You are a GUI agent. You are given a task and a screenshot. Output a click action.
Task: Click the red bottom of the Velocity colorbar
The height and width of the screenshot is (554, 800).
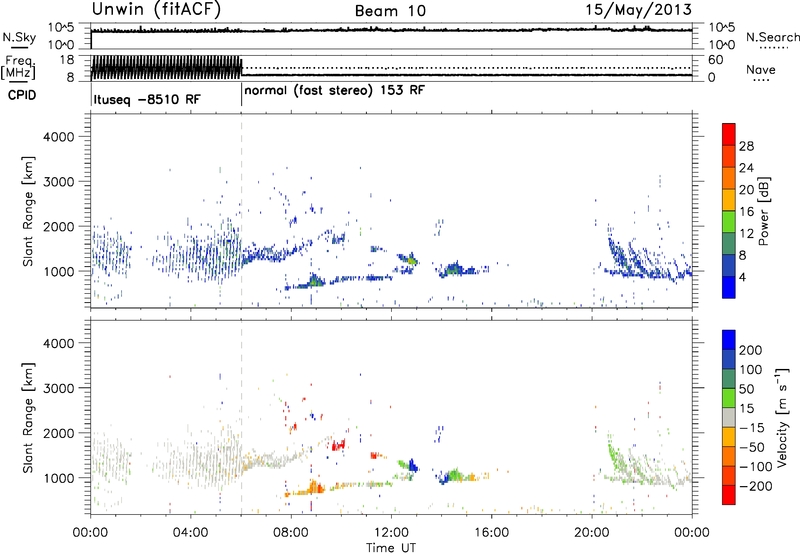click(729, 495)
